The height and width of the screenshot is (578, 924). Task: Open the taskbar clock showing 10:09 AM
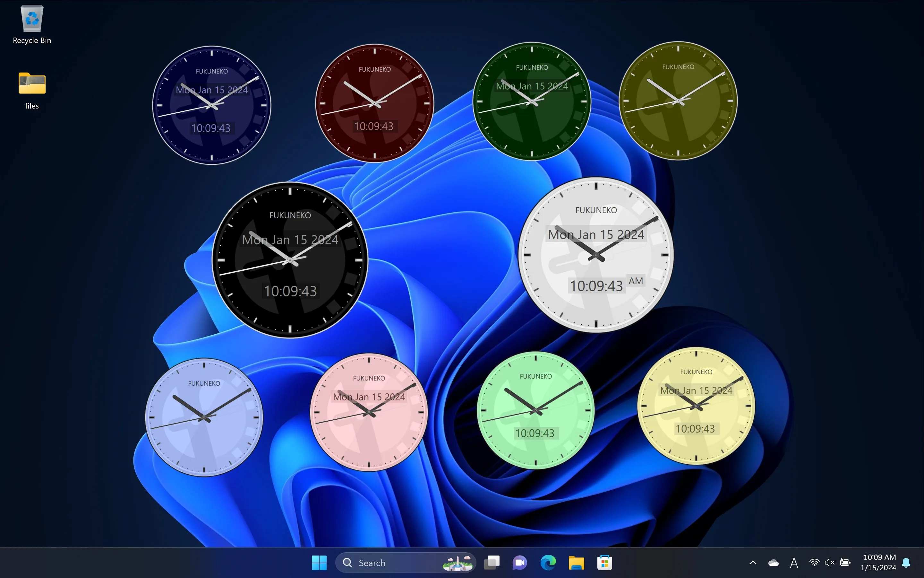coord(878,563)
